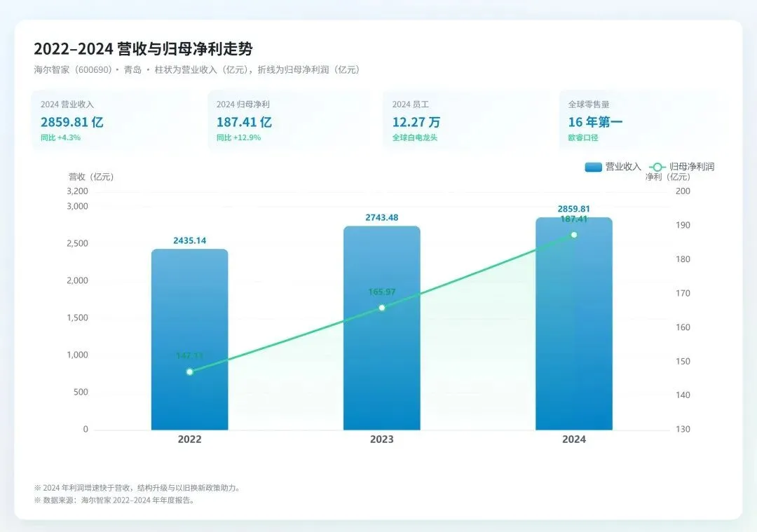
Task: Click the 2,500 left axis tick
Action: tap(77, 243)
